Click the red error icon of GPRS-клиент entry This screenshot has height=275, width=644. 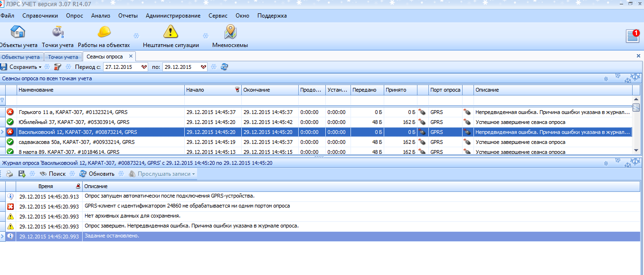pos(10,207)
